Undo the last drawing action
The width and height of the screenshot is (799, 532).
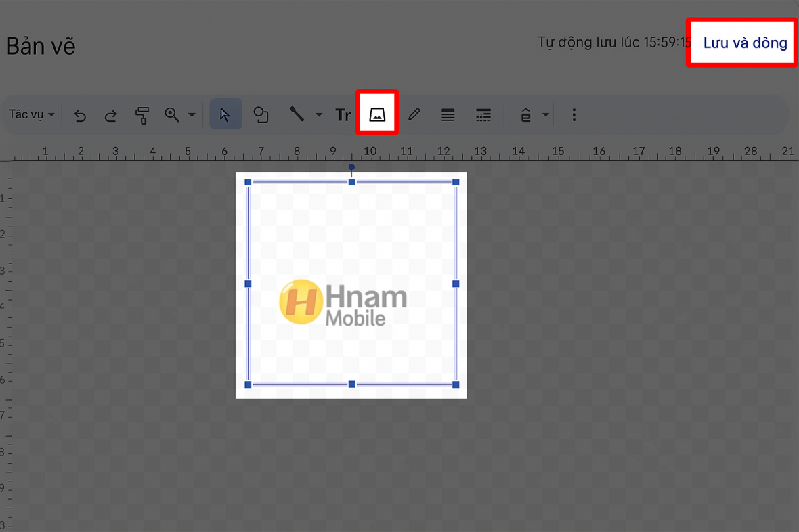click(x=80, y=116)
